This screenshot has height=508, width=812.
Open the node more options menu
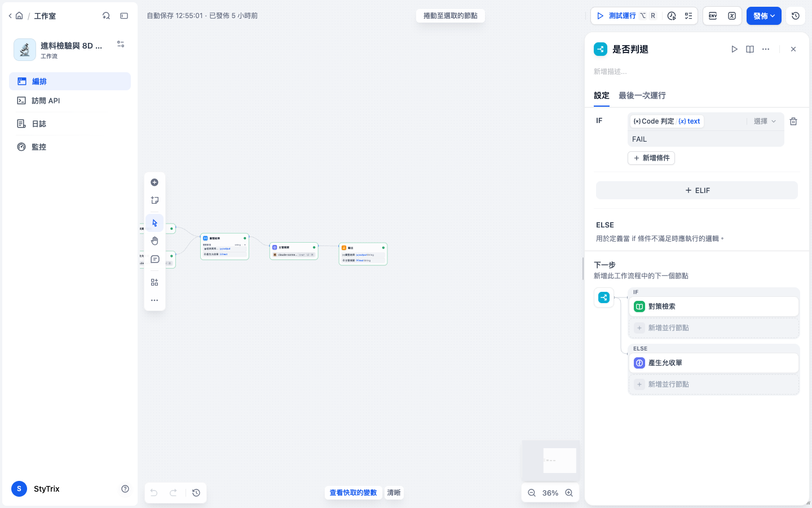click(766, 49)
